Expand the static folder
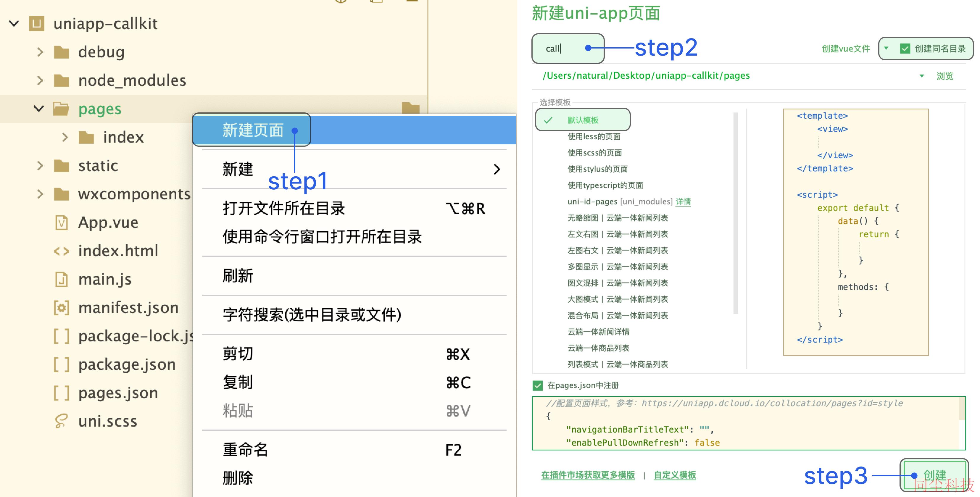Image resolution: width=980 pixels, height=497 pixels. [40, 166]
